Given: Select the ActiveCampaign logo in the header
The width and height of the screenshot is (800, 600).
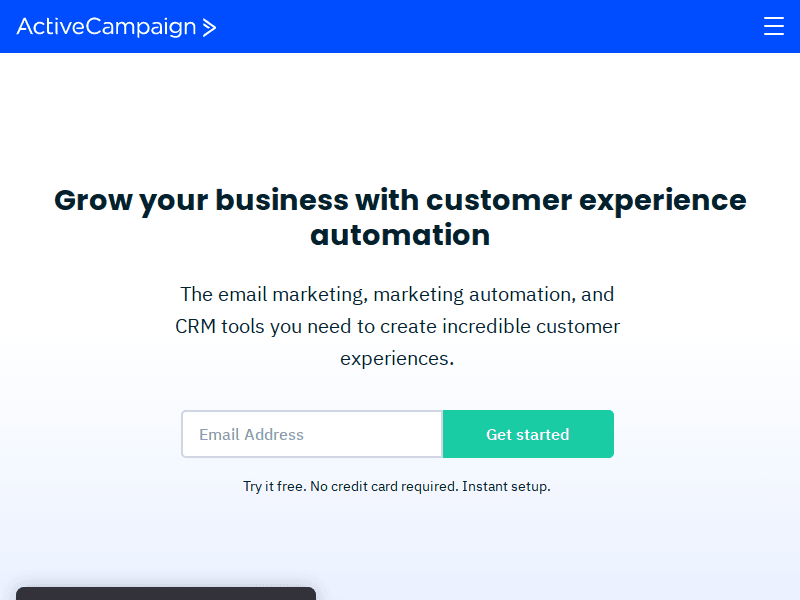Looking at the screenshot, I should click(x=115, y=27).
